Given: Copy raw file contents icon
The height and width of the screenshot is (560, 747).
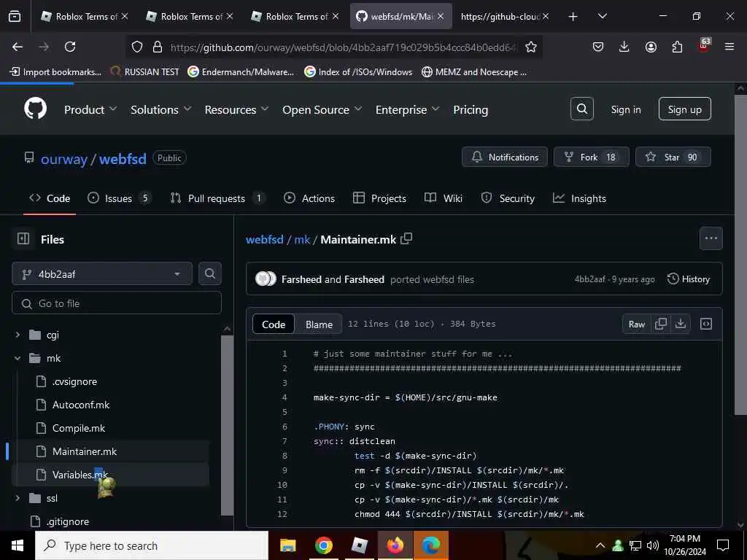Looking at the screenshot, I should point(660,324).
